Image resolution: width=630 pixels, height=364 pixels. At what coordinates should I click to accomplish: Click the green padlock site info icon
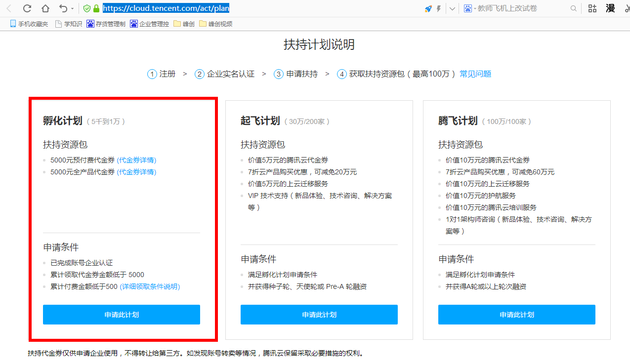(x=96, y=8)
